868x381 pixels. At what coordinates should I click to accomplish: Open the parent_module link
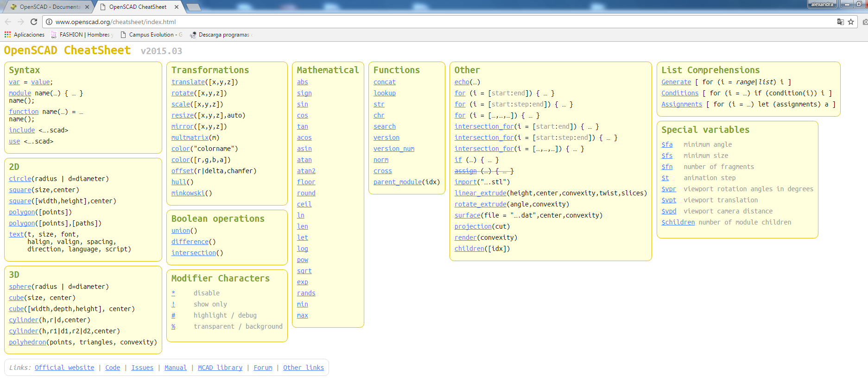[x=398, y=182]
